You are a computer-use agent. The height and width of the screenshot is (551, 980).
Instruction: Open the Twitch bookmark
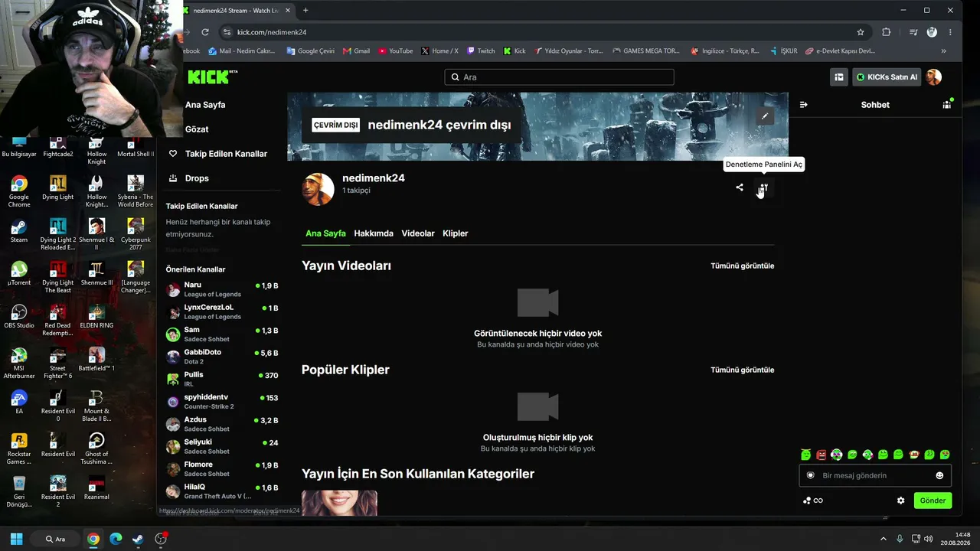[x=481, y=51]
